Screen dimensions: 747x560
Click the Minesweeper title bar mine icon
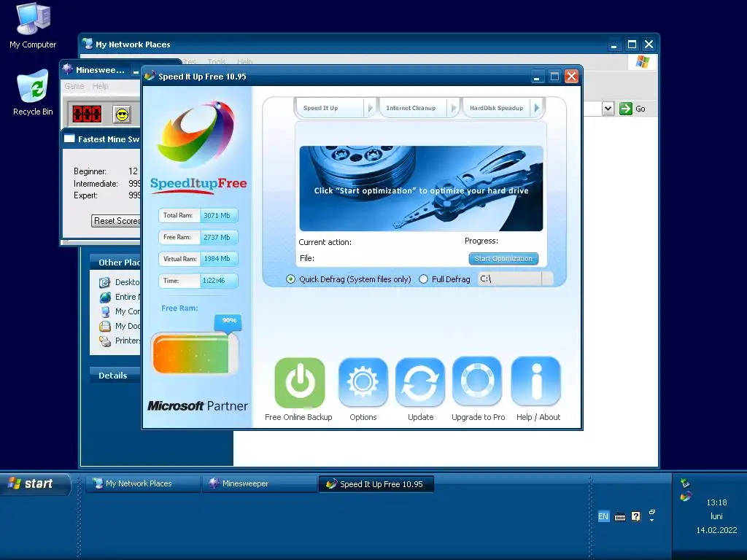tap(68, 69)
